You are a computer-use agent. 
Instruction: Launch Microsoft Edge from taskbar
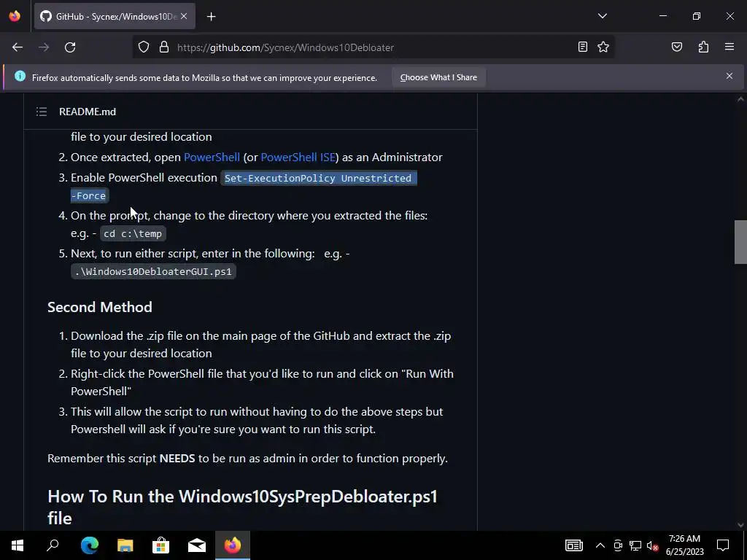pos(89,545)
